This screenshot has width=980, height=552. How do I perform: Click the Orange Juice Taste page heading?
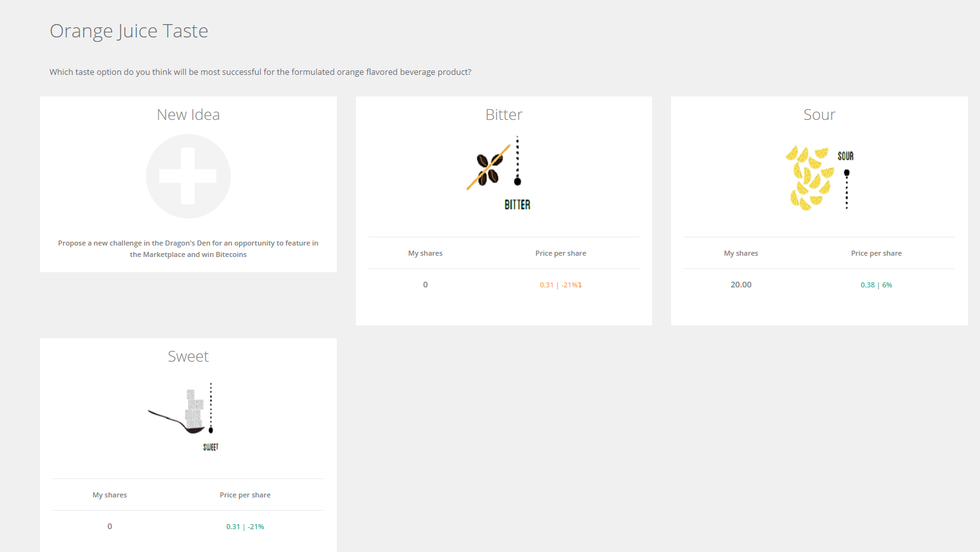tap(129, 31)
